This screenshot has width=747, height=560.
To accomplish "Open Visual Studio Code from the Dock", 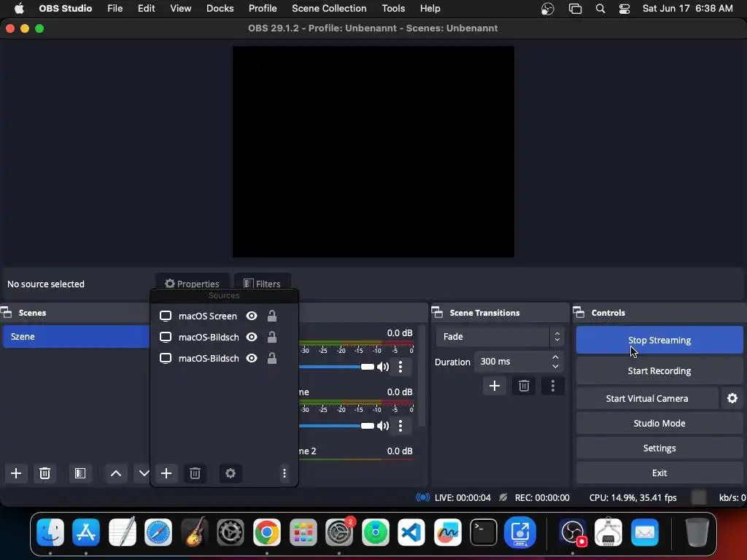I will click(411, 532).
